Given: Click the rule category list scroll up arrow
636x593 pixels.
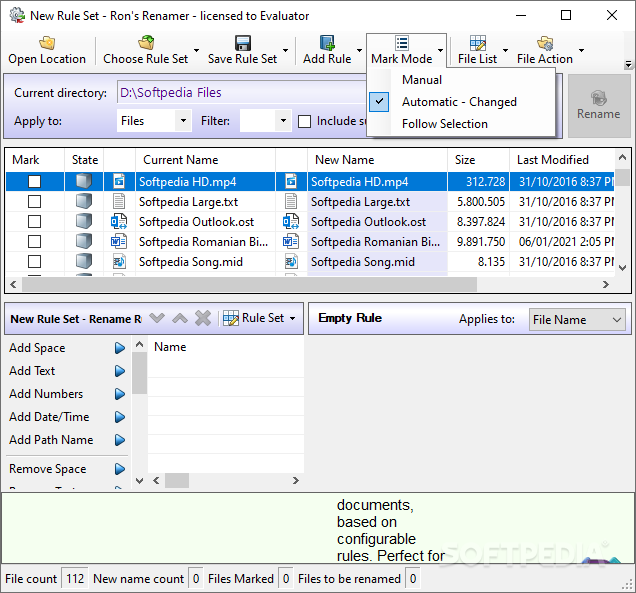Looking at the screenshot, I should tap(140, 345).
